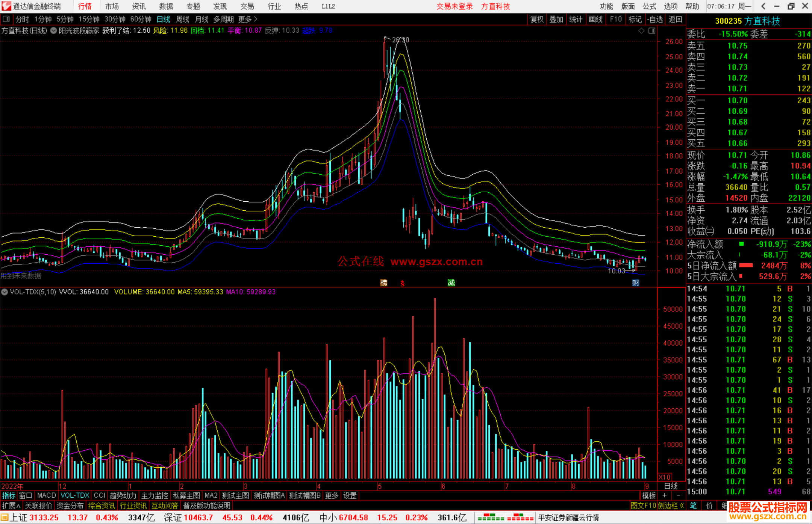
Task: Click the 画线 drawing toolbar button
Action: tap(595, 19)
